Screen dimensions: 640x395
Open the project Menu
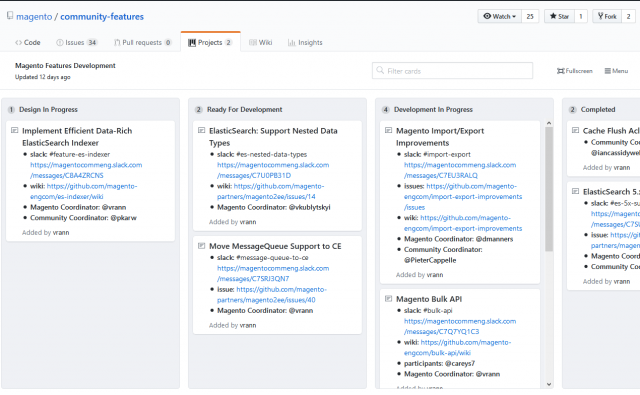616,71
